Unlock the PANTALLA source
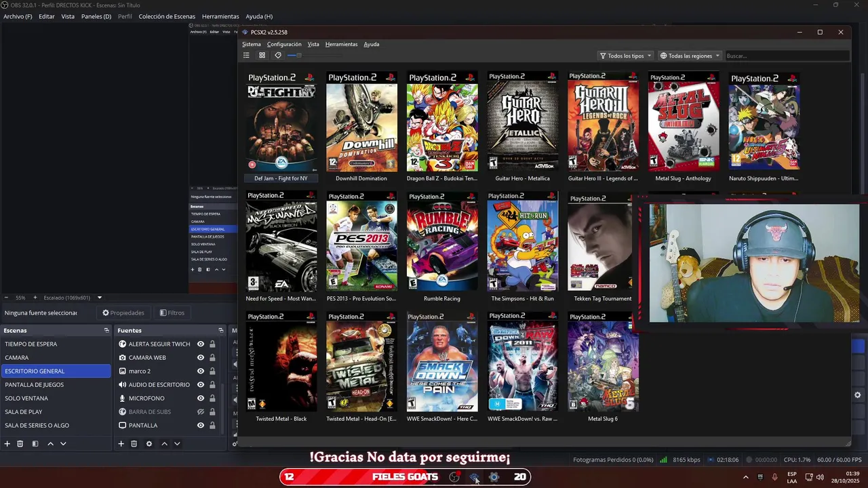868x488 pixels. pos(212,425)
